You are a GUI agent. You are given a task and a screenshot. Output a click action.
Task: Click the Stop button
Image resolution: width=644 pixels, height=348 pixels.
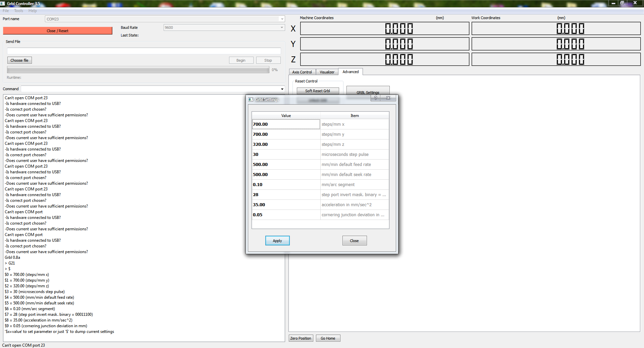pos(268,60)
